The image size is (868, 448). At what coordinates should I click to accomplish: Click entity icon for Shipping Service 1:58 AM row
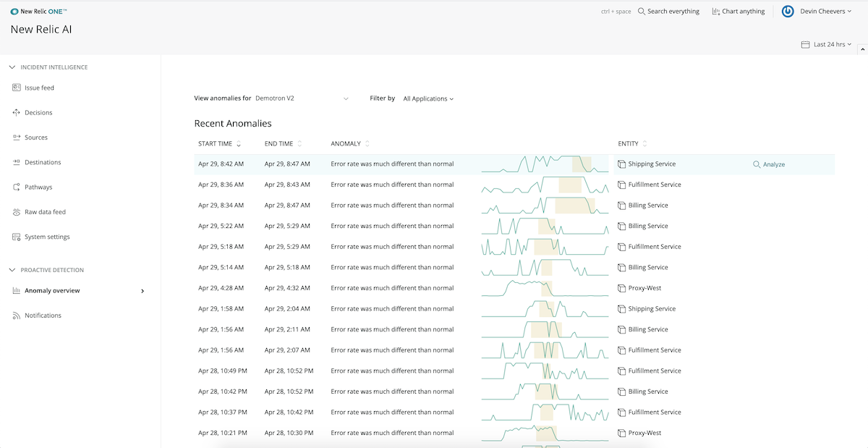622,309
